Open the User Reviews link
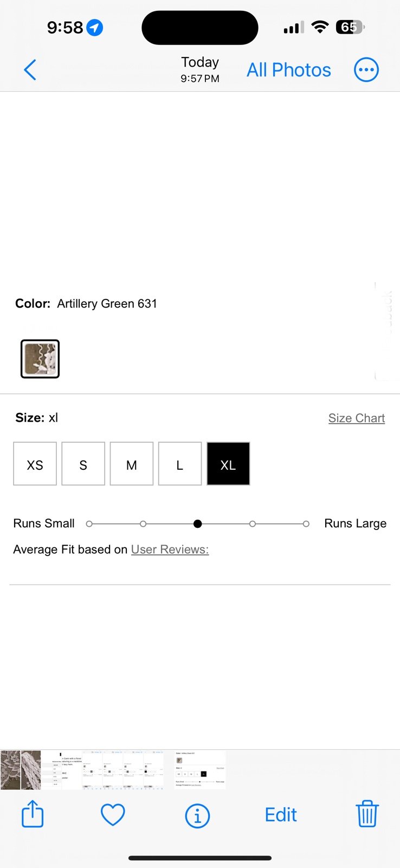Viewport: 400px width, 868px height. tap(170, 550)
